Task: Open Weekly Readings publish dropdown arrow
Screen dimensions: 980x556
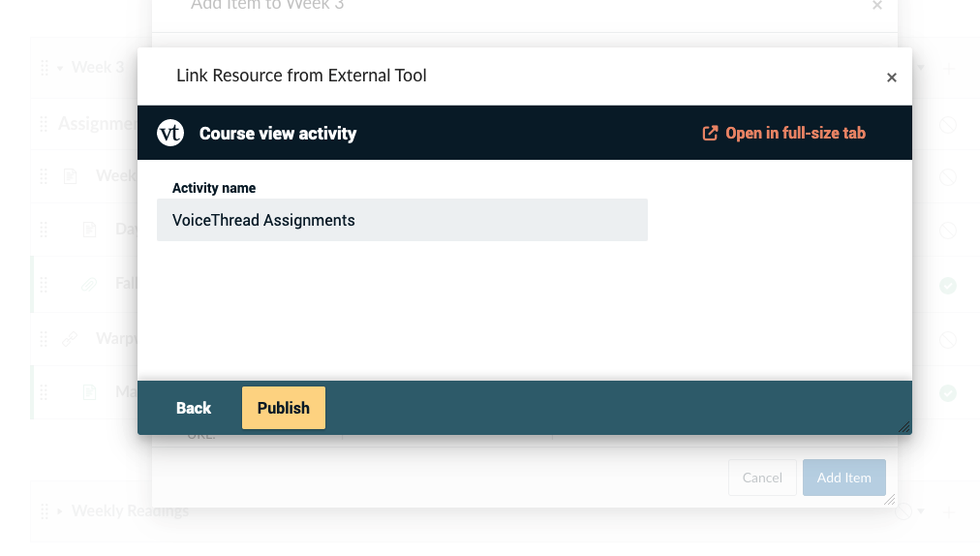Action: 921,511
